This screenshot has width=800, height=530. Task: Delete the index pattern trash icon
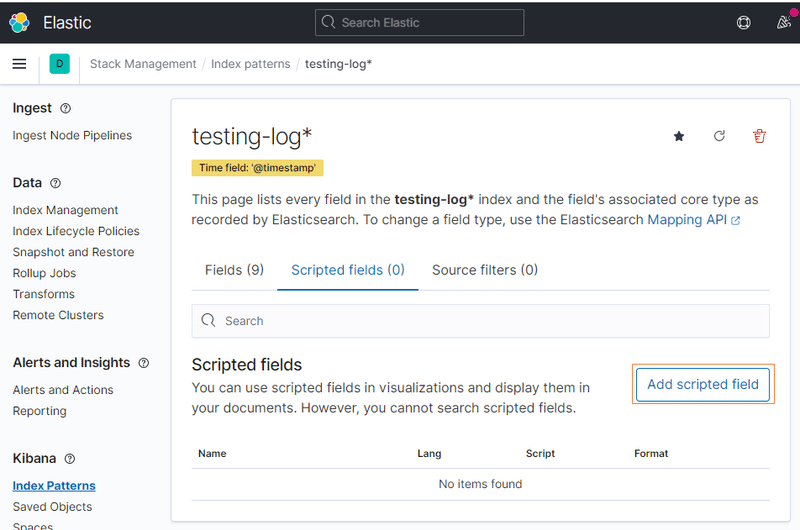[759, 137]
